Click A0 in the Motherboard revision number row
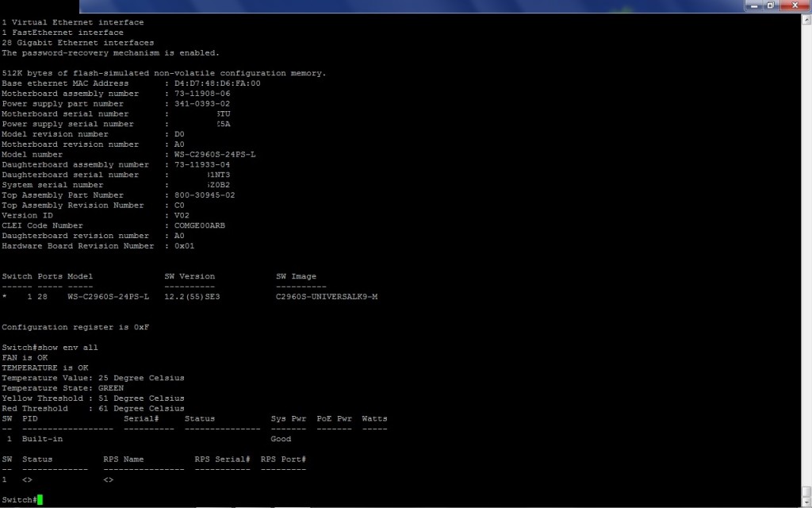The image size is (812, 508). pyautogui.click(x=179, y=144)
